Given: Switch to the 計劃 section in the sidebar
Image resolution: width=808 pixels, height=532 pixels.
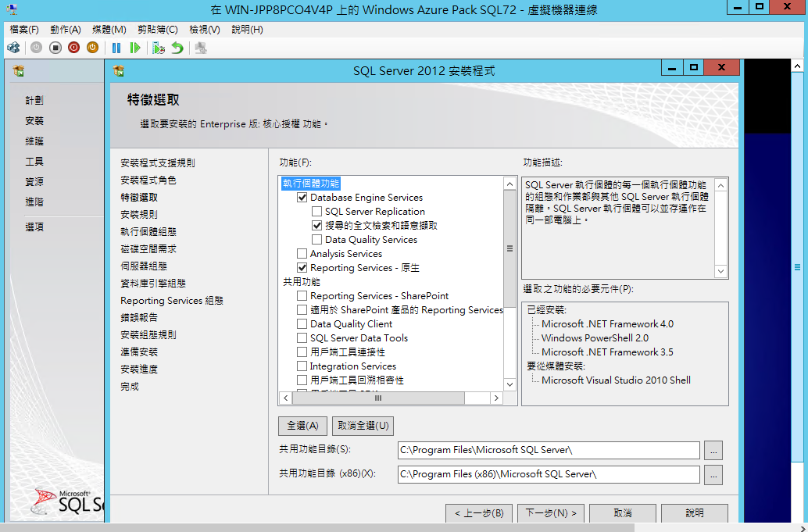Looking at the screenshot, I should pos(34,101).
